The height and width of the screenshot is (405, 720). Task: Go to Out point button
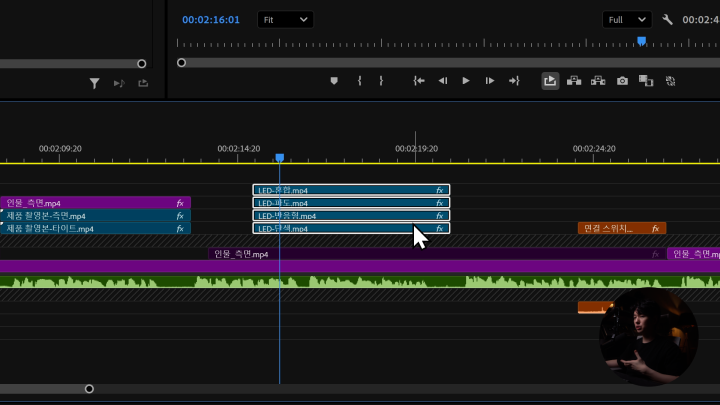pos(514,81)
